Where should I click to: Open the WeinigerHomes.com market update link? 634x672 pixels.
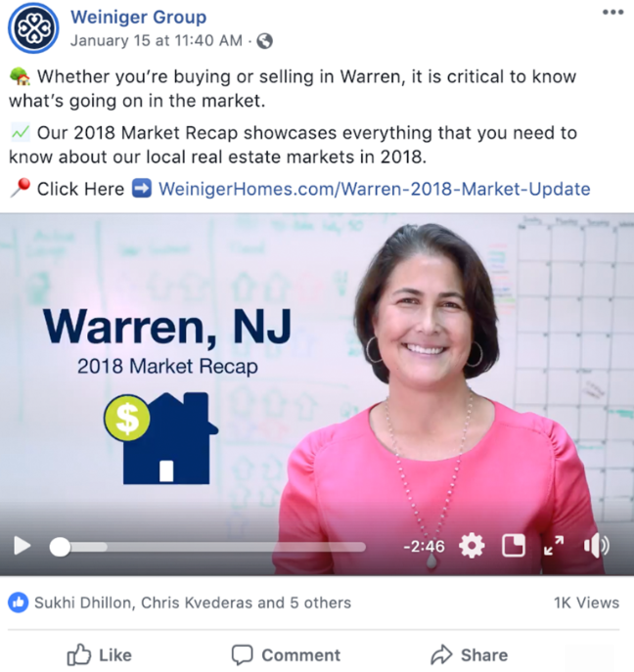[x=374, y=189]
